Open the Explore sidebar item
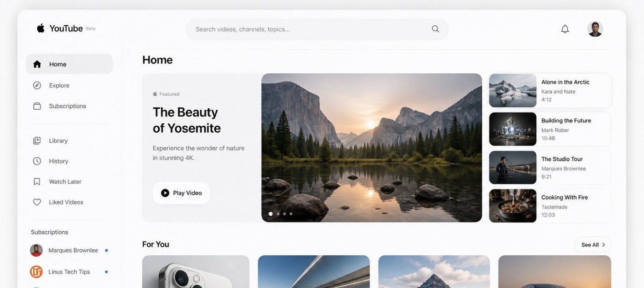This screenshot has width=644, height=288. coord(69,85)
